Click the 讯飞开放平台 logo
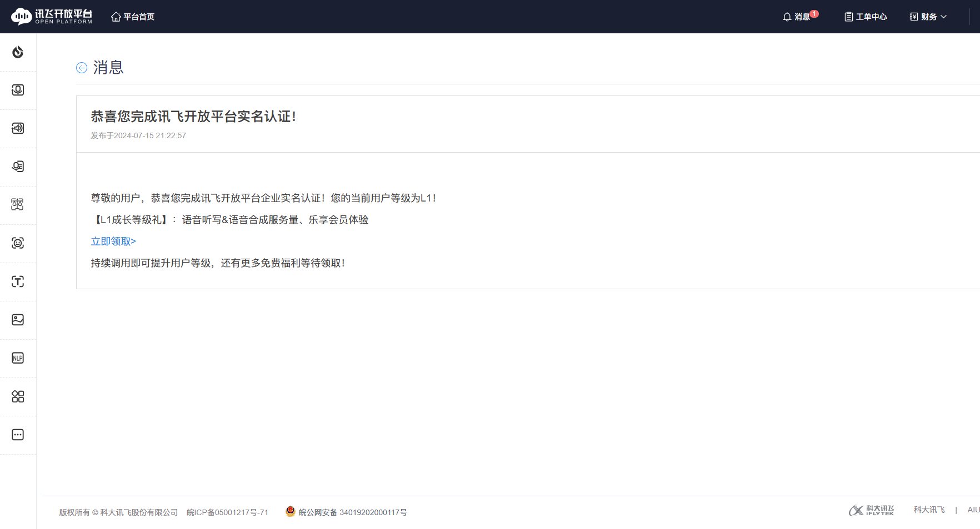Viewport: 980px width, 529px height. point(52,17)
